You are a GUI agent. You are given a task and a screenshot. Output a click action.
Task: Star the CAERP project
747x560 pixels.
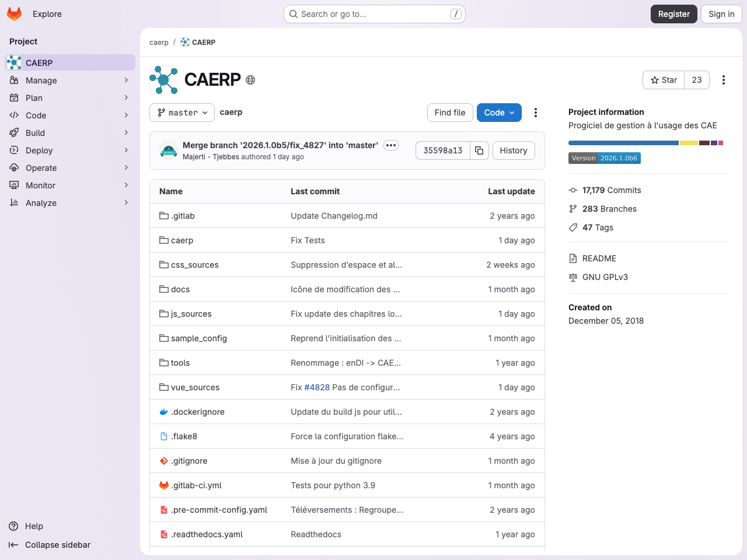tap(663, 80)
